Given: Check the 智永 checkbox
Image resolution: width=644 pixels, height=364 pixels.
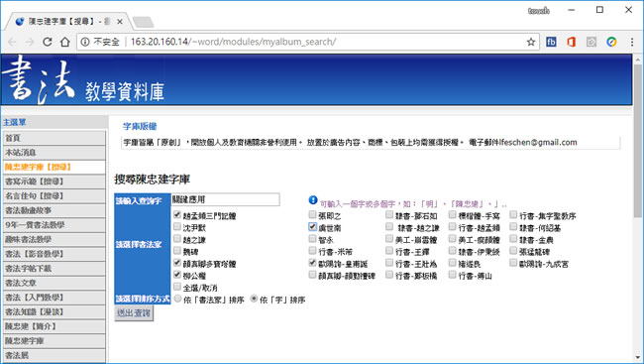Looking at the screenshot, I should pyautogui.click(x=312, y=239).
